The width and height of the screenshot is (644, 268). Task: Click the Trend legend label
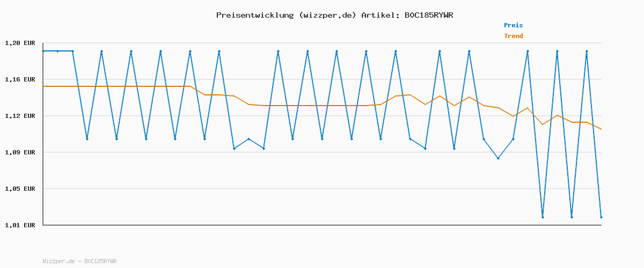point(513,36)
